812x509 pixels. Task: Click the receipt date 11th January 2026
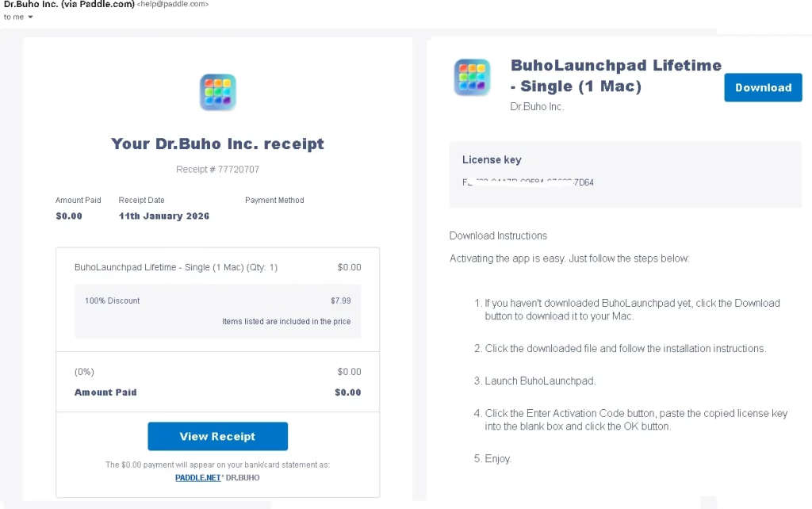click(x=164, y=216)
